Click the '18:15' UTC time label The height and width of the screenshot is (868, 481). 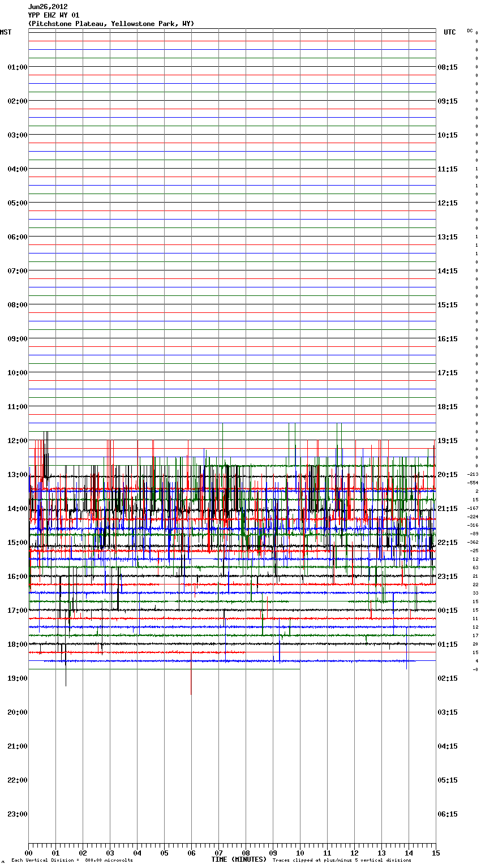tap(448, 407)
